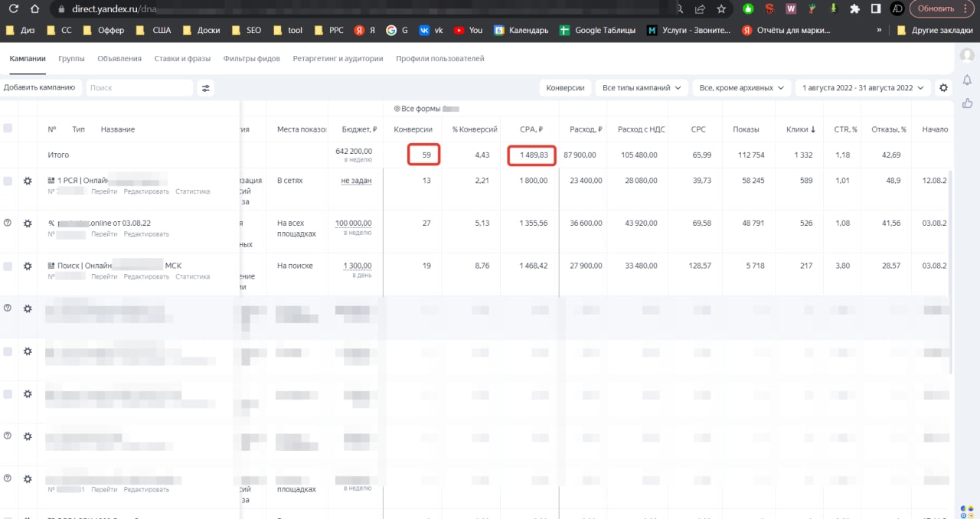Click the browser address bar URL

click(115, 9)
